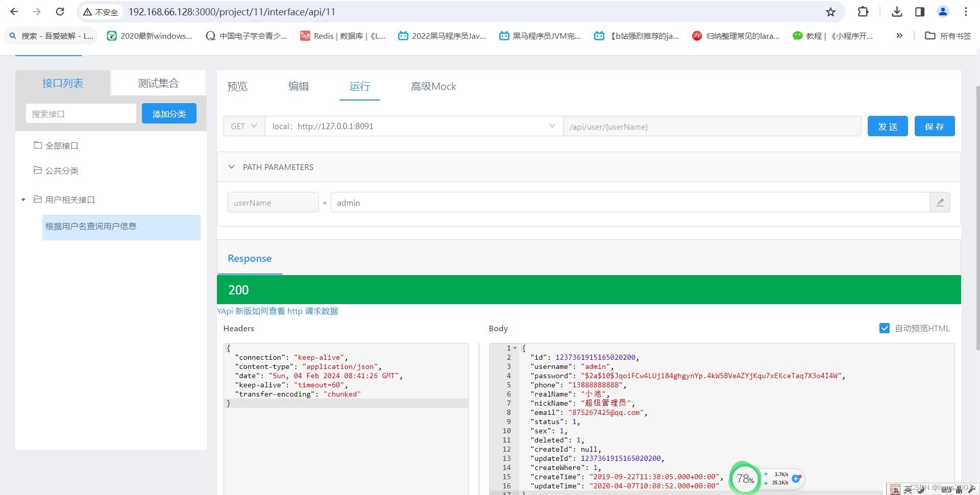
Task: Click the 78% floating monitor circle
Action: coord(745,478)
